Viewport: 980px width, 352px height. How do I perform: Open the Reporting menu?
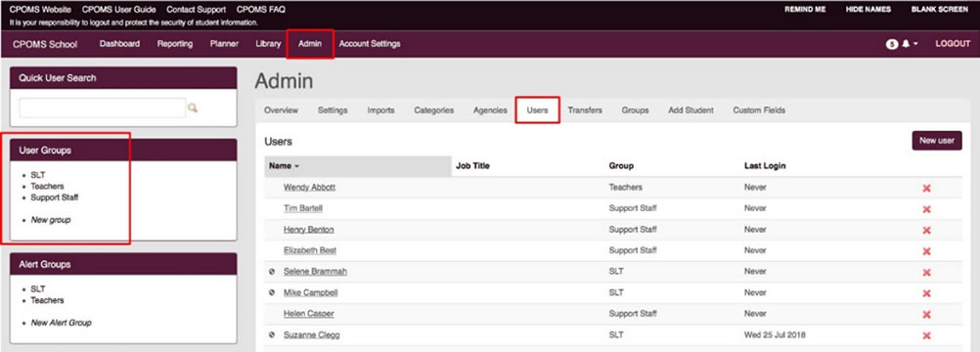coord(175,44)
